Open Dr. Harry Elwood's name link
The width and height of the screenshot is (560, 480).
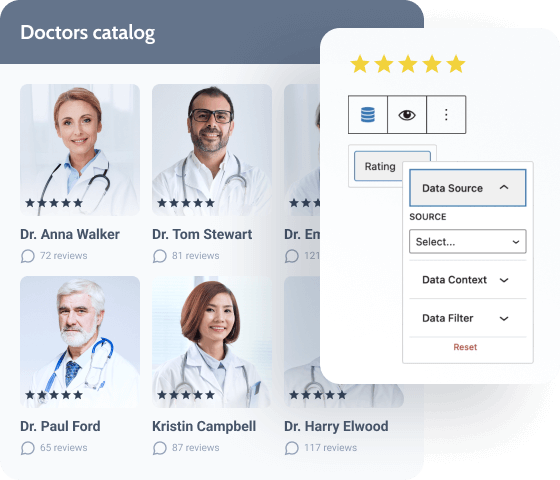(336, 426)
